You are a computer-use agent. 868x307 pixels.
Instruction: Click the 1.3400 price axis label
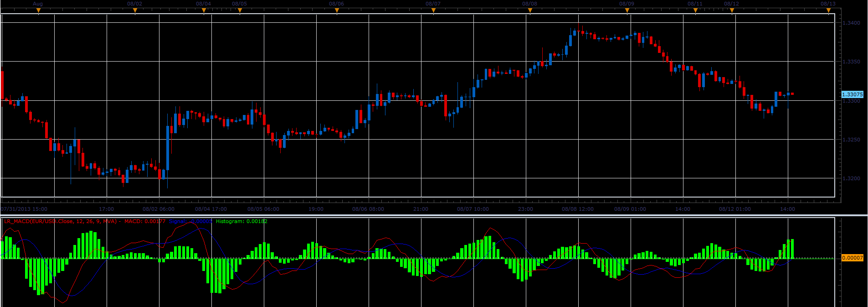[852, 23]
